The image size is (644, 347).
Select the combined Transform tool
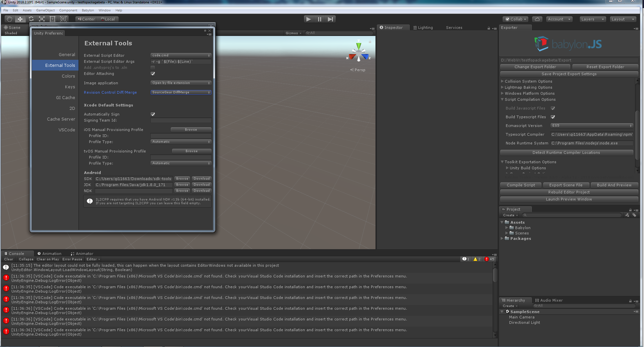63,19
